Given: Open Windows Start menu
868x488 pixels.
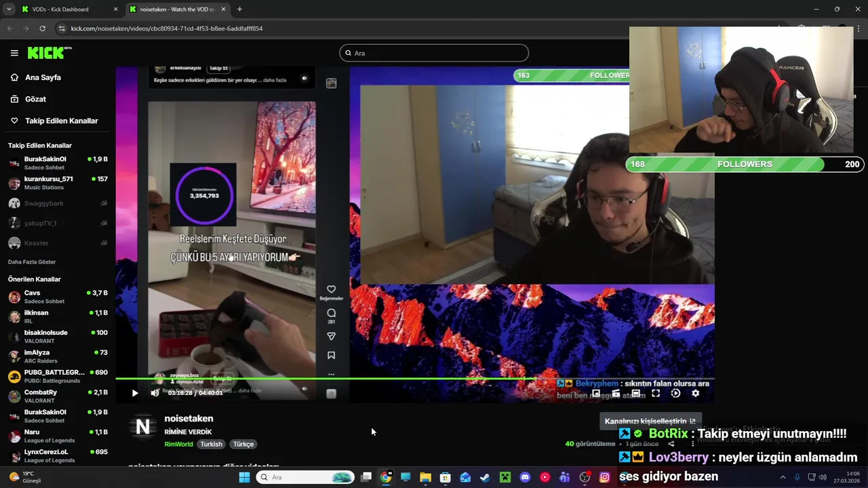Looking at the screenshot, I should [245, 477].
